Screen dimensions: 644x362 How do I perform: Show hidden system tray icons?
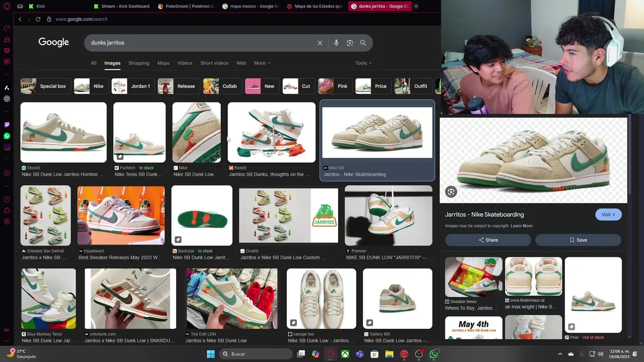pos(560,354)
